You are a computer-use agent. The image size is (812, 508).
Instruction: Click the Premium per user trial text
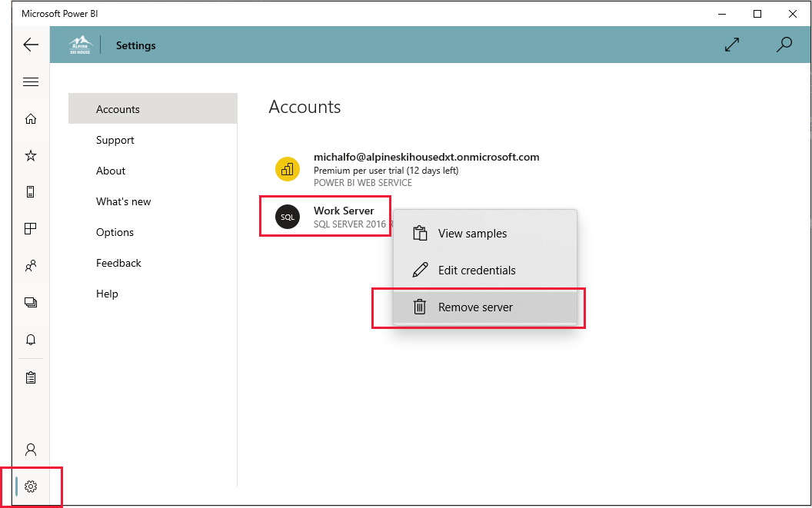(x=386, y=171)
